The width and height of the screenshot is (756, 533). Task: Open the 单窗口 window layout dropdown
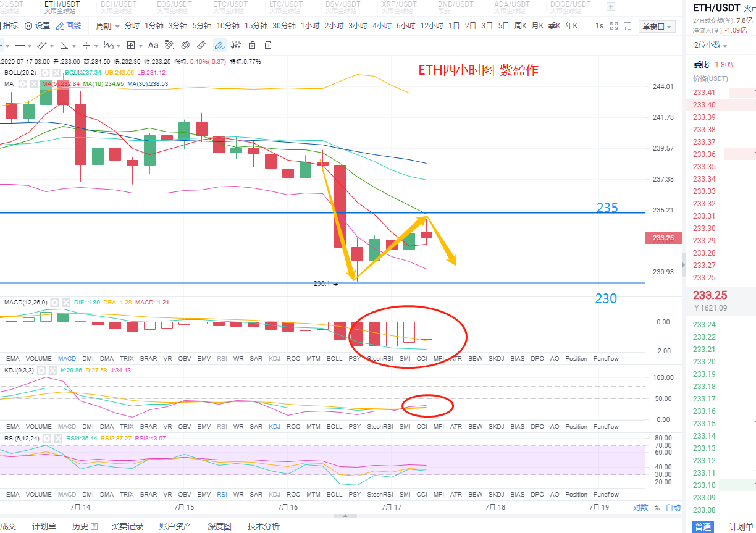[657, 27]
